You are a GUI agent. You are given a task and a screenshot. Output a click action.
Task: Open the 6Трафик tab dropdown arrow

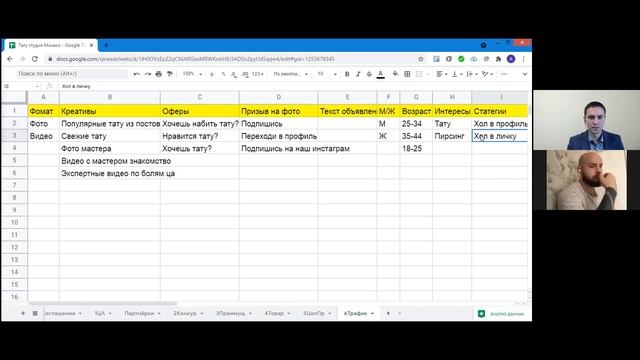372,313
